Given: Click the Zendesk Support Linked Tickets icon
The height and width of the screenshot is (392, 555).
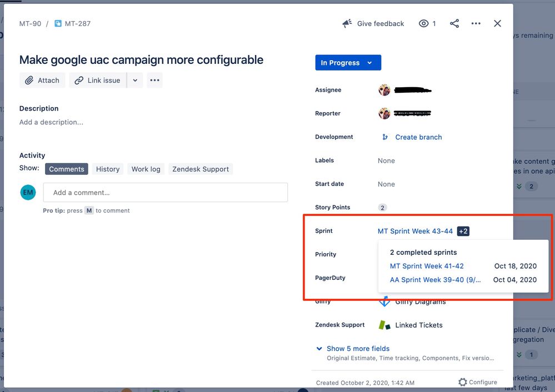Looking at the screenshot, I should pos(384,325).
